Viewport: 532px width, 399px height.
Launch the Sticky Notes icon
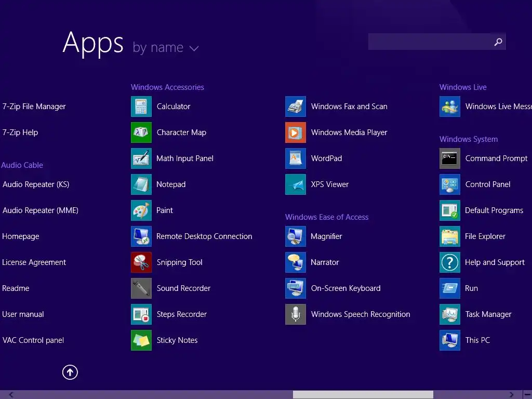click(141, 340)
